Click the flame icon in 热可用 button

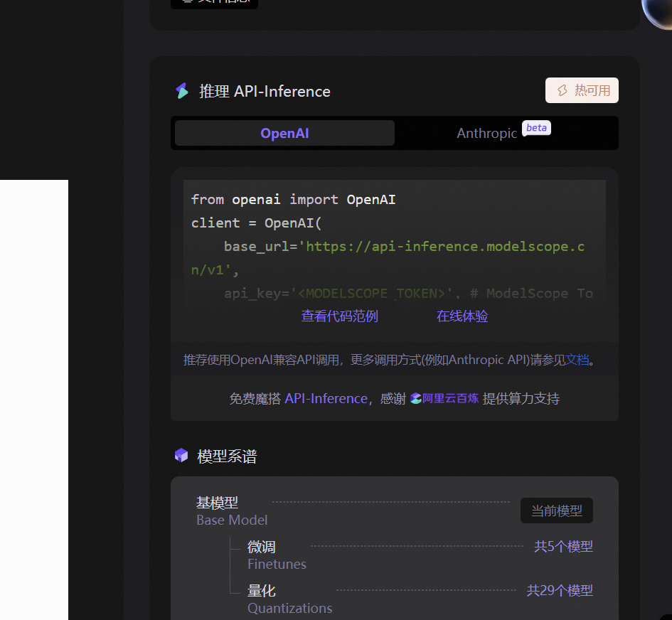click(x=562, y=90)
